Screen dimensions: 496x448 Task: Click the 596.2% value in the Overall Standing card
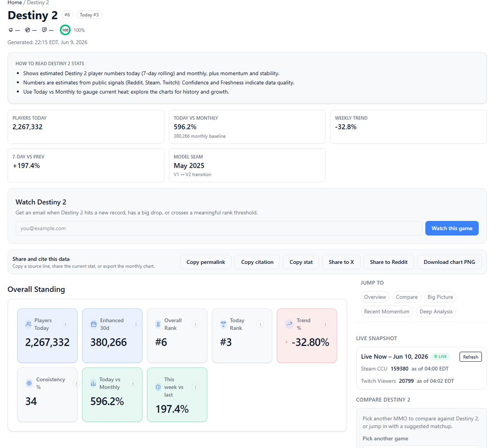(x=107, y=401)
